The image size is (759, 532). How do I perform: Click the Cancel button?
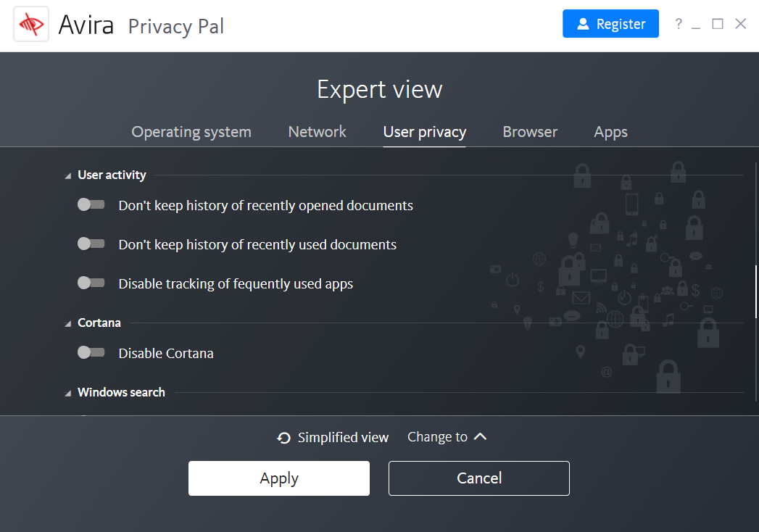pos(478,478)
